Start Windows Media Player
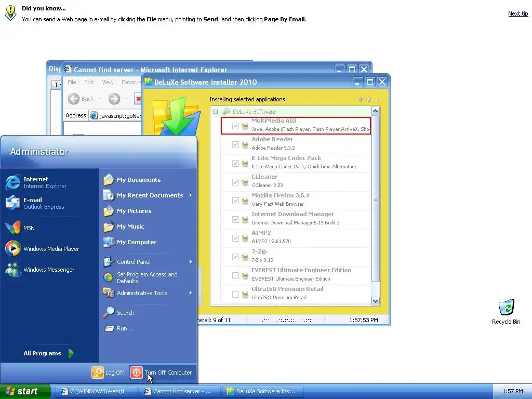This screenshot has width=532, height=399. 42,249
